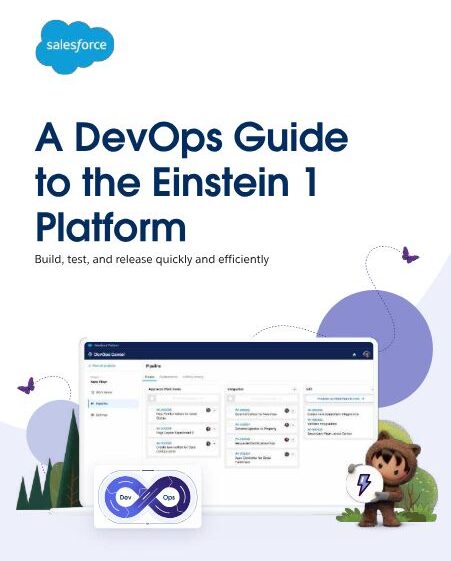The height and width of the screenshot is (561, 451).
Task: Open dropdown on first Approved Work Items card
Action: [214, 410]
